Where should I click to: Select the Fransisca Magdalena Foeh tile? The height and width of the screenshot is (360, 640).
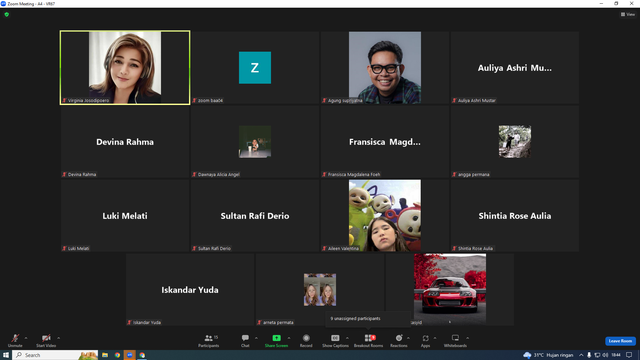(385, 142)
